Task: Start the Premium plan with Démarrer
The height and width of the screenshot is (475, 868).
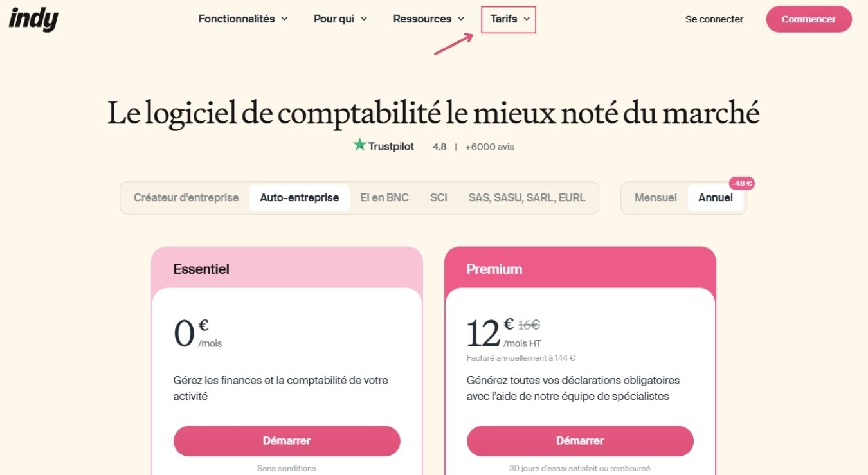Action: [580, 441]
